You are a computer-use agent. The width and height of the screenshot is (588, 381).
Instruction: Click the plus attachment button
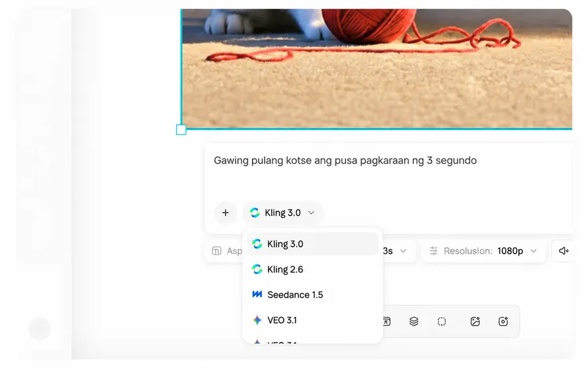pos(226,213)
